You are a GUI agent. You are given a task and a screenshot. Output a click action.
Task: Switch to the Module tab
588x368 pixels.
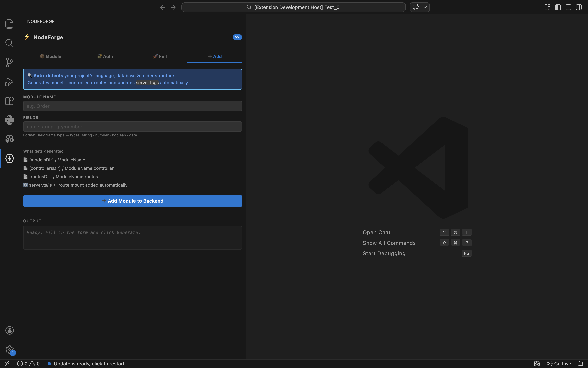[x=50, y=56]
